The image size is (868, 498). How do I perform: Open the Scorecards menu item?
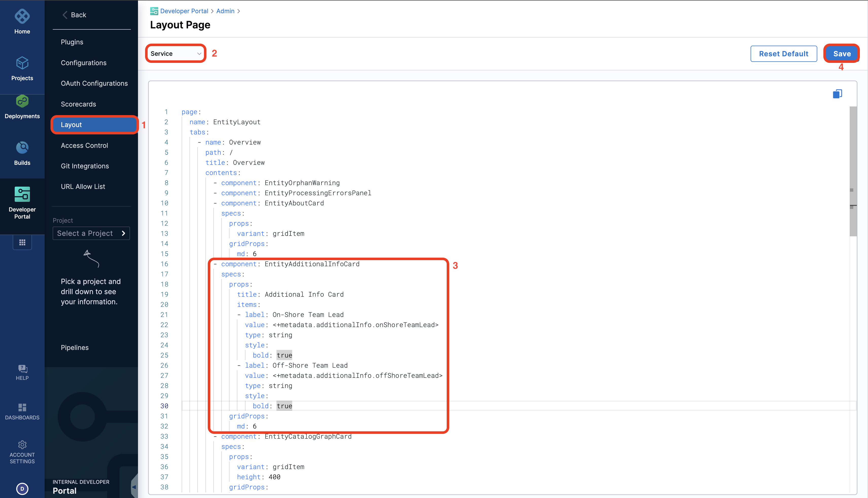point(78,104)
